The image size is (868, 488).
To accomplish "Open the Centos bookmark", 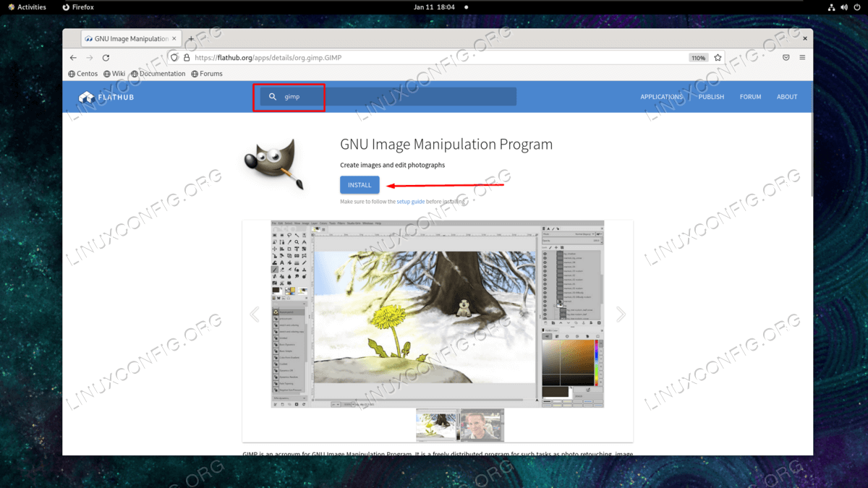I will [83, 74].
